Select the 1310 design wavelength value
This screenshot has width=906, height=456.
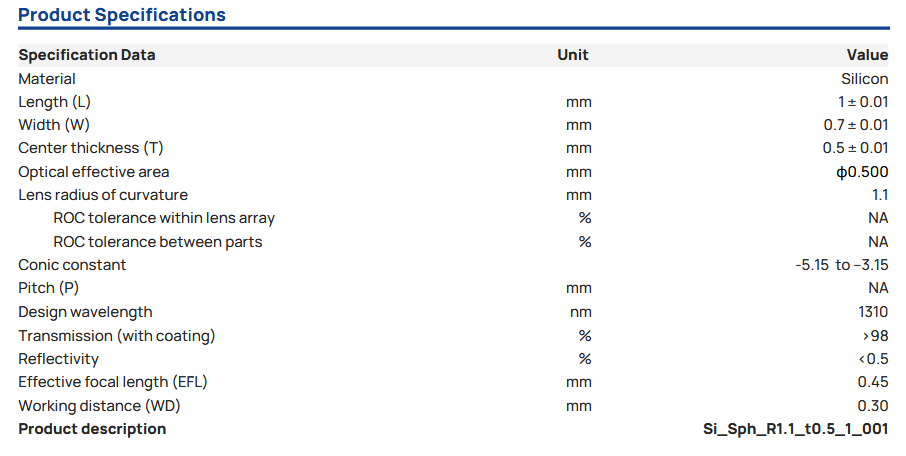(x=872, y=312)
